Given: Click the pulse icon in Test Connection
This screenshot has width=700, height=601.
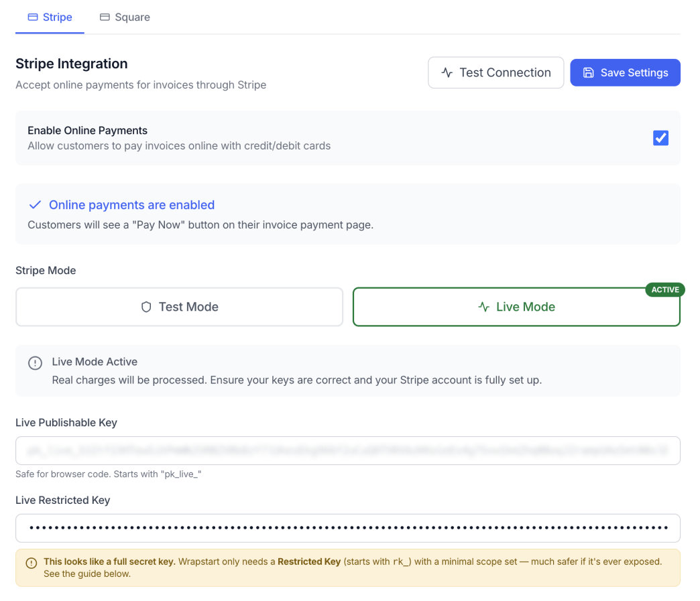Looking at the screenshot, I should pos(447,72).
